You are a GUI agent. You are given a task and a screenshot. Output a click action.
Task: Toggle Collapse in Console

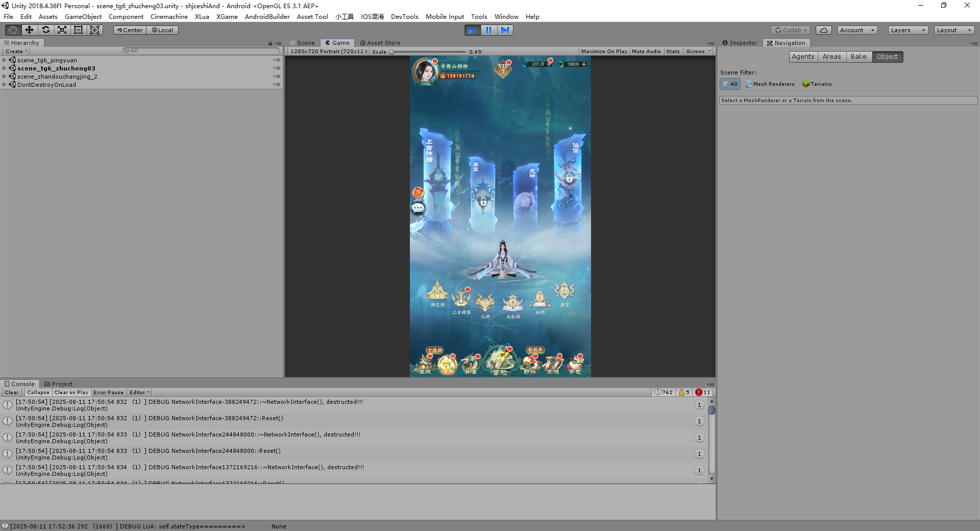38,393
